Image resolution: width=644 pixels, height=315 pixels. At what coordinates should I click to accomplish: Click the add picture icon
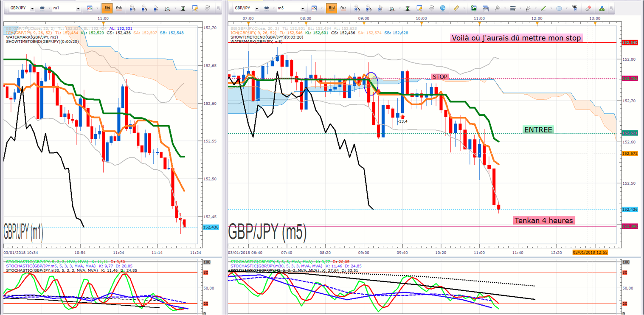[473, 8]
